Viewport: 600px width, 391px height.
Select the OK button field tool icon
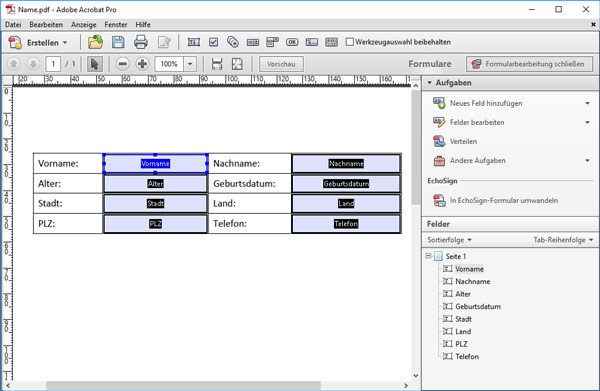click(292, 42)
